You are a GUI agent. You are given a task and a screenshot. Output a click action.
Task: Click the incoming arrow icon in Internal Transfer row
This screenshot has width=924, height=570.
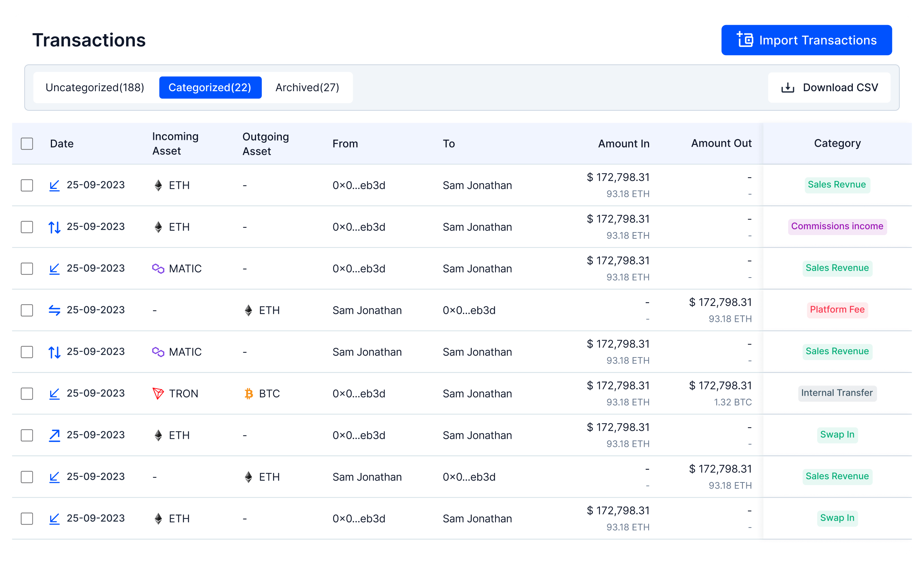click(x=54, y=394)
